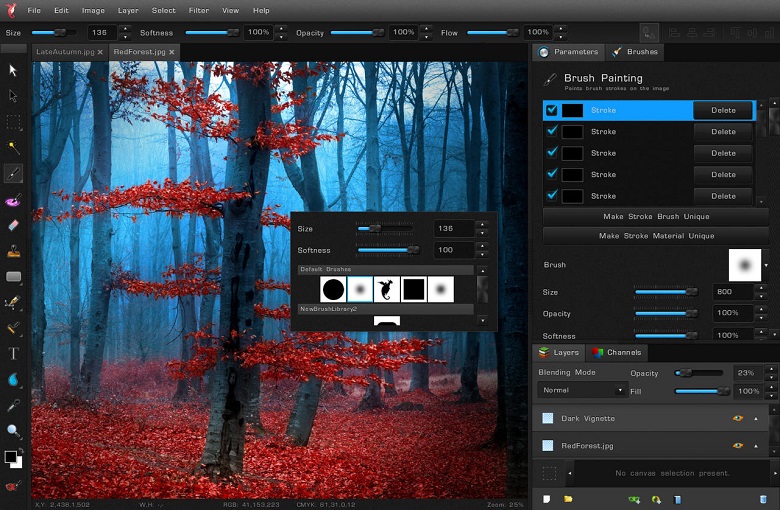Screen dimensions: 780x510
Task: Expand the Dark Vignette layer arrow
Action: pos(755,418)
